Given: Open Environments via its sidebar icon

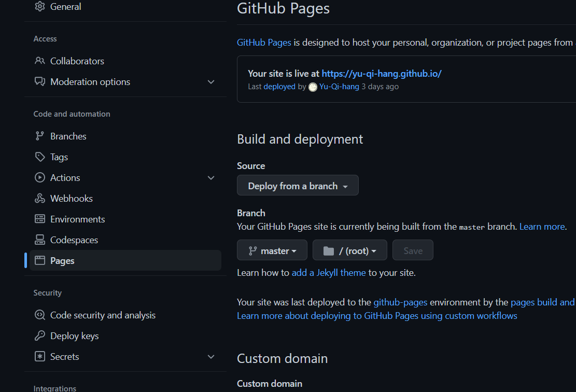Looking at the screenshot, I should coord(40,219).
